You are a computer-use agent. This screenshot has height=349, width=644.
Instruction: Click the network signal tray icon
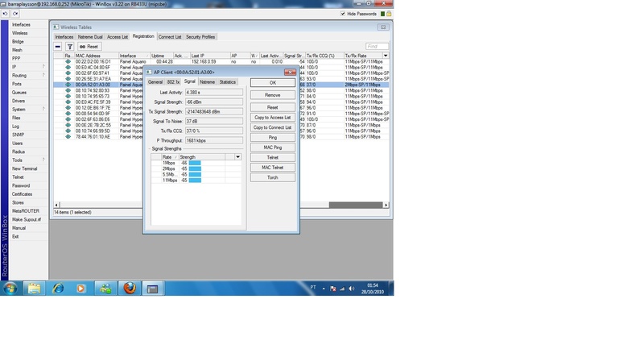pyautogui.click(x=342, y=289)
